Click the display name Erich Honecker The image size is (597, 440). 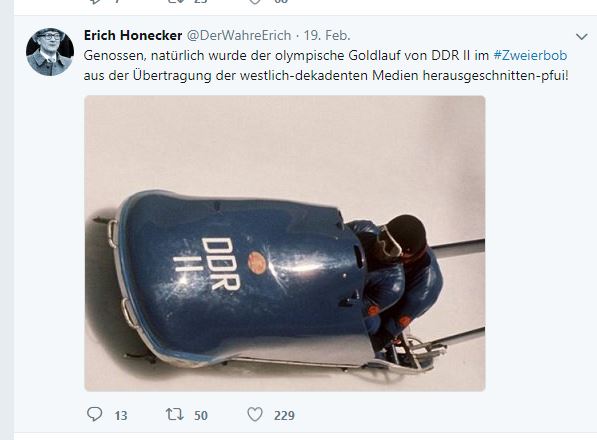pyautogui.click(x=133, y=35)
